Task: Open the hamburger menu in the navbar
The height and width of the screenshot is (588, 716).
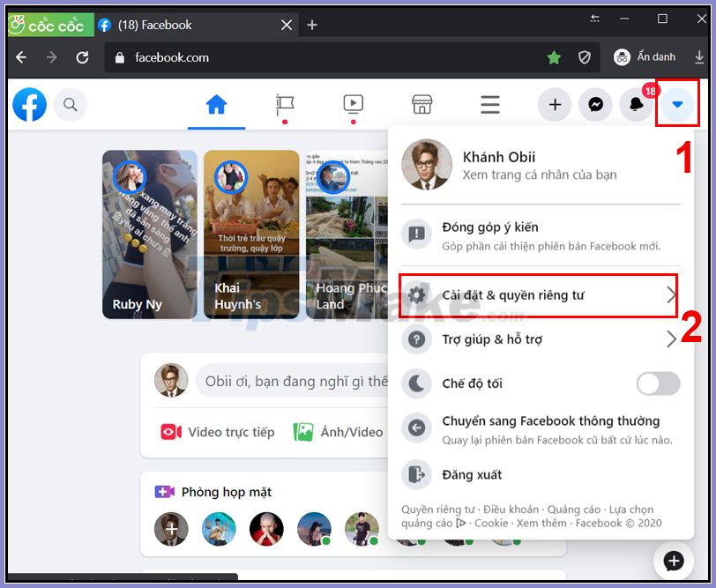Action: pyautogui.click(x=490, y=104)
